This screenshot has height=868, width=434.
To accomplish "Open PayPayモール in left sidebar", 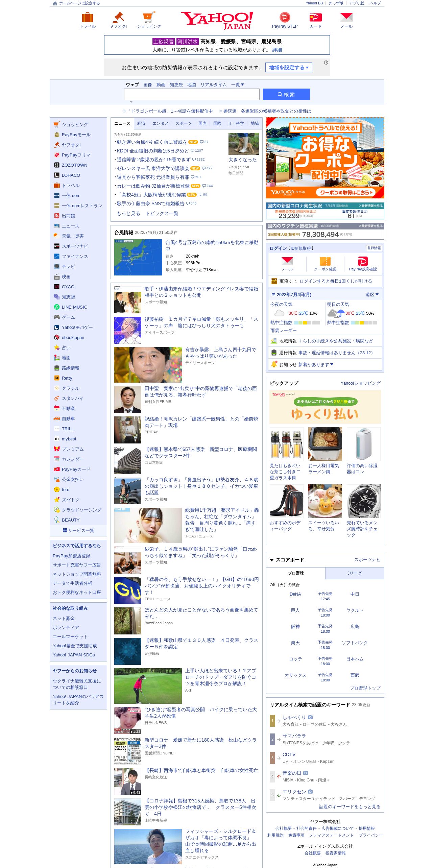I will pyautogui.click(x=76, y=135).
